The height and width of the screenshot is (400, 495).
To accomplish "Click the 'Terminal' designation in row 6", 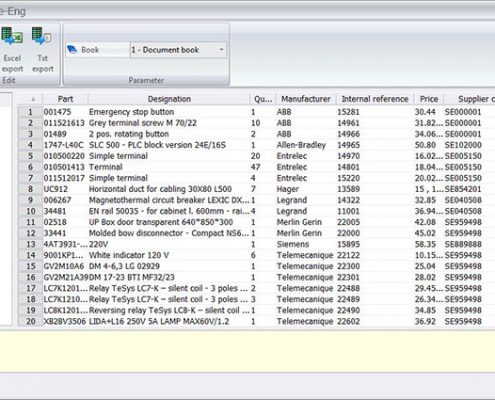I will [x=106, y=167].
